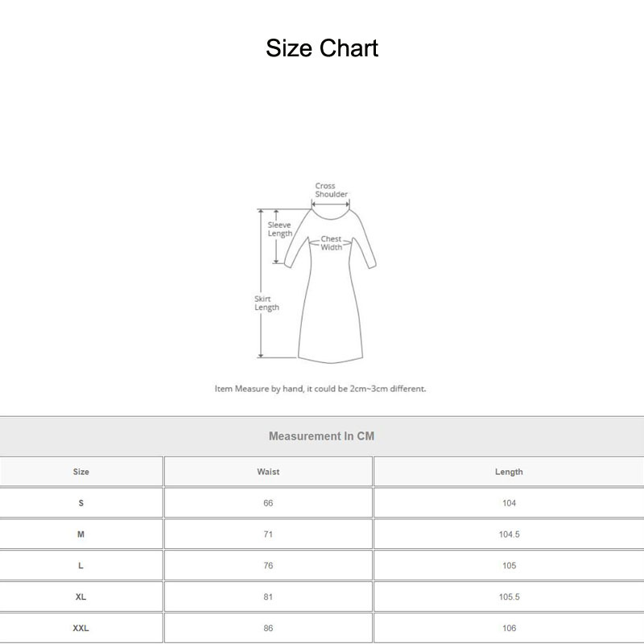This screenshot has width=644, height=644.
Task: Select the Chest Width label
Action: pyautogui.click(x=332, y=243)
